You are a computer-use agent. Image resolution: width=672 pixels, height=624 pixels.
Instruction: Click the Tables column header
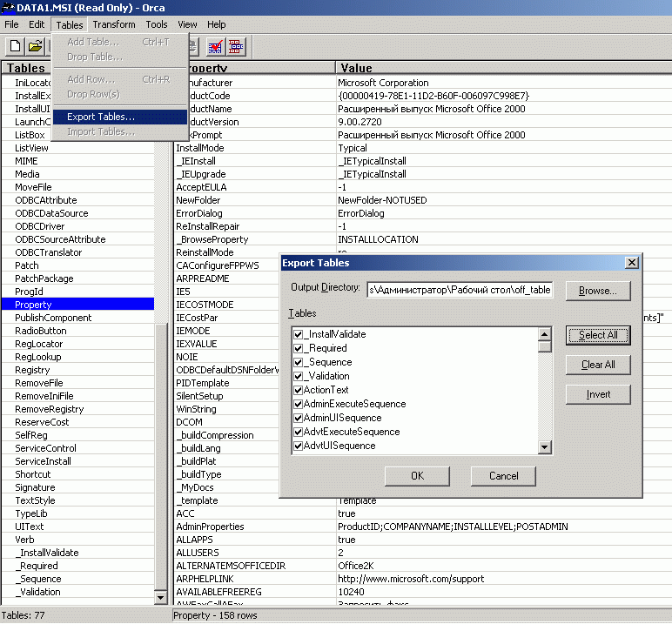point(26,68)
